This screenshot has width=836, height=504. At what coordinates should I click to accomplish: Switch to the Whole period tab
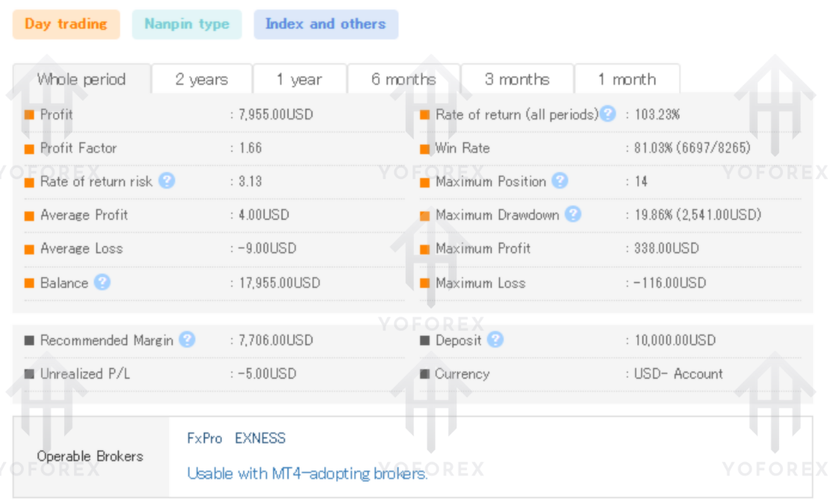83,78
